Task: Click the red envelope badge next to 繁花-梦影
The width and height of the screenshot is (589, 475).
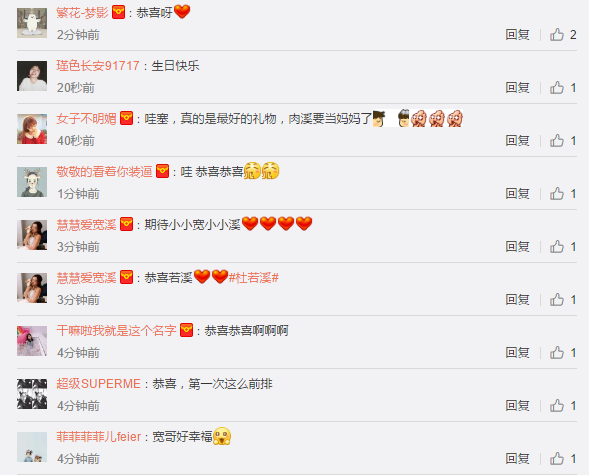Action: (x=118, y=12)
